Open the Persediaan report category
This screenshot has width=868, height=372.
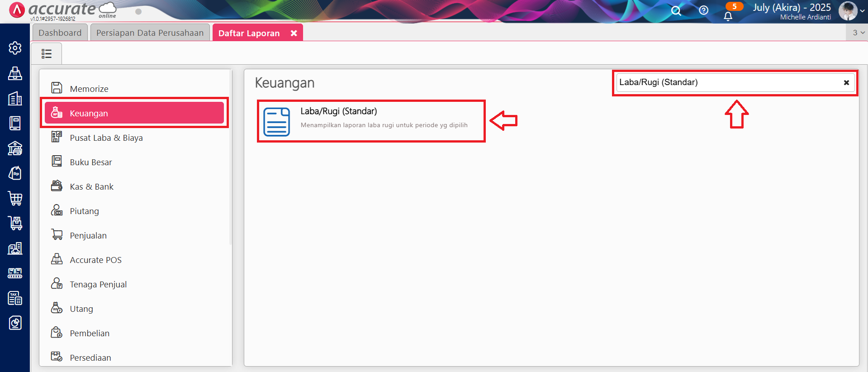pos(134,358)
